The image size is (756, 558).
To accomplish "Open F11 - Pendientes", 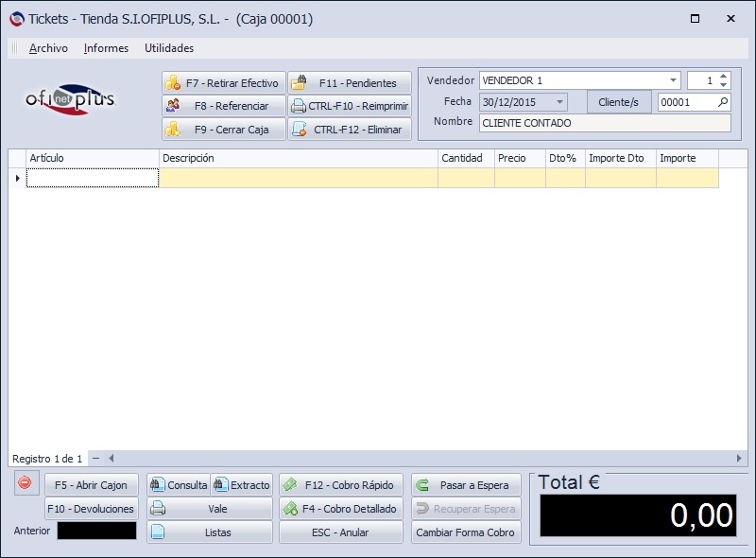I will pos(350,83).
